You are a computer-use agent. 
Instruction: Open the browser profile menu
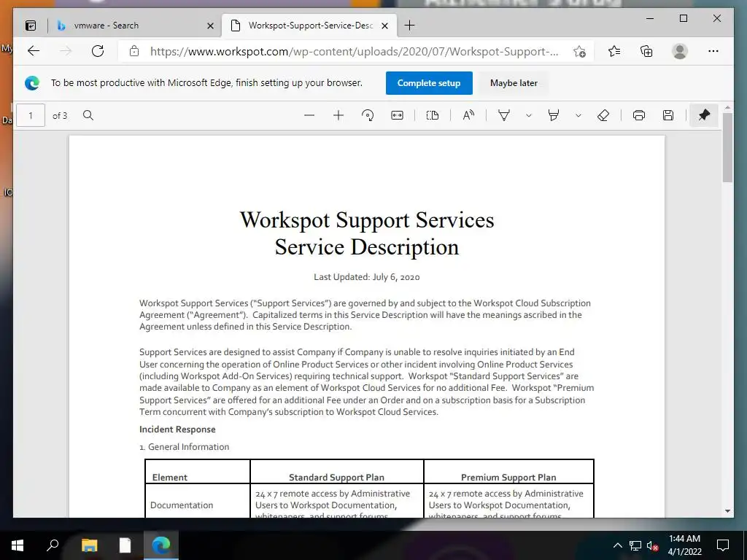[680, 51]
